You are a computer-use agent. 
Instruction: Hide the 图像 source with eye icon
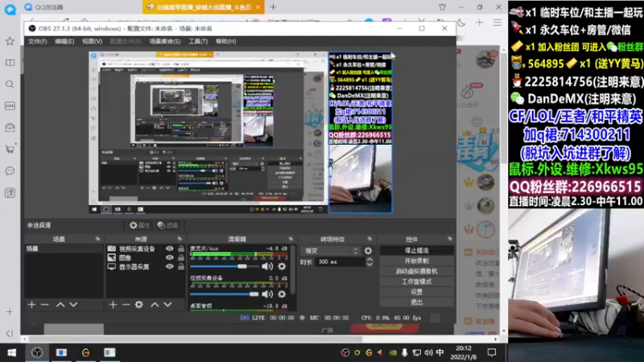click(170, 257)
